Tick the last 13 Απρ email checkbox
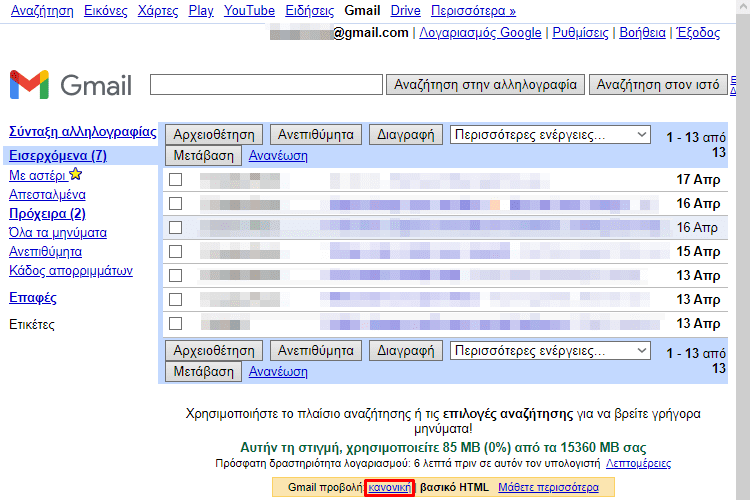The width and height of the screenshot is (750, 500). pos(176,323)
